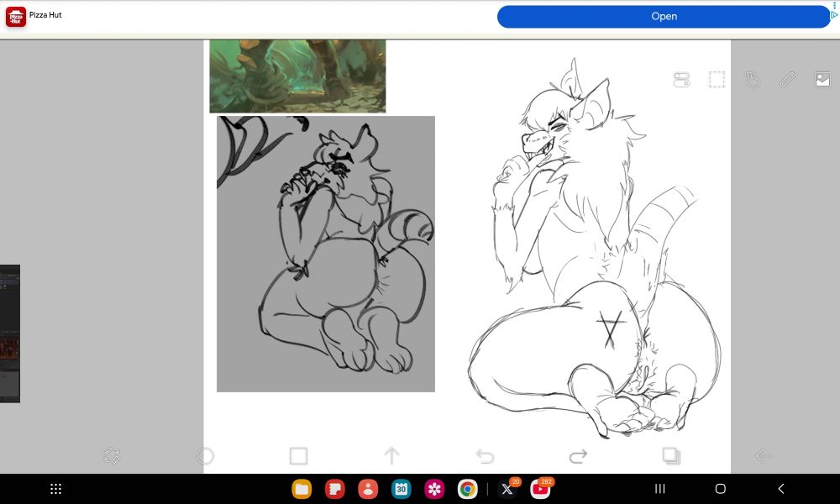This screenshot has width=840, height=504.
Task: Open the Calendar app showing 30
Action: click(402, 489)
